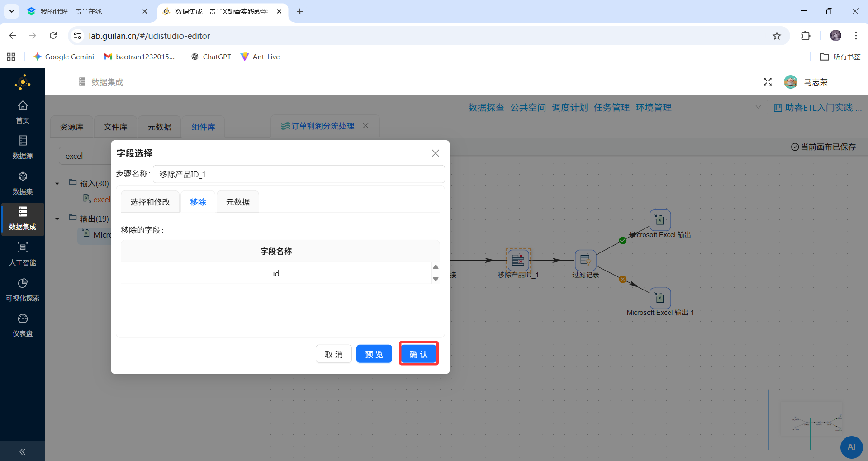Click the 预览 preview button

point(374,354)
